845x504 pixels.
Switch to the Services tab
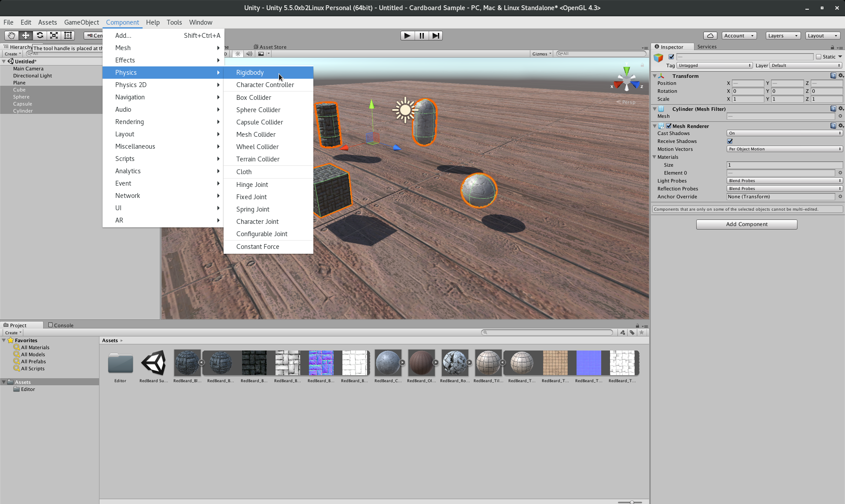(706, 47)
